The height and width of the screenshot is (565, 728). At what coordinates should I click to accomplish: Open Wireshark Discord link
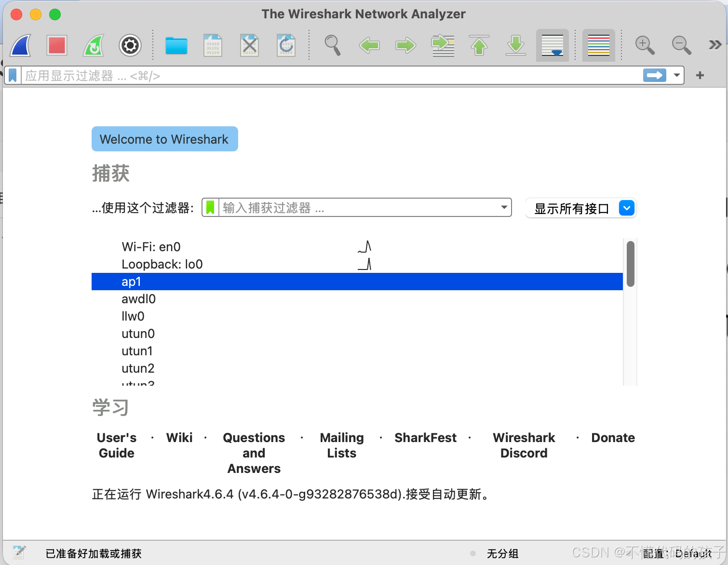tap(524, 445)
